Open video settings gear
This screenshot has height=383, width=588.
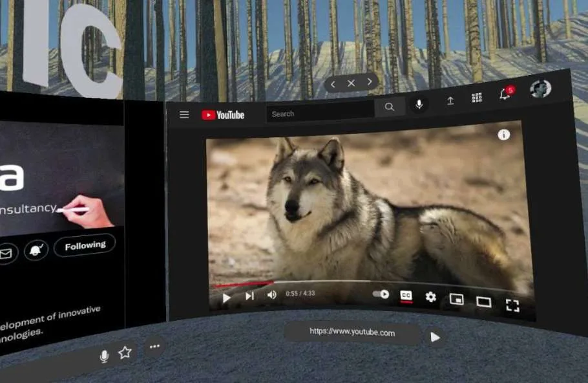431,297
